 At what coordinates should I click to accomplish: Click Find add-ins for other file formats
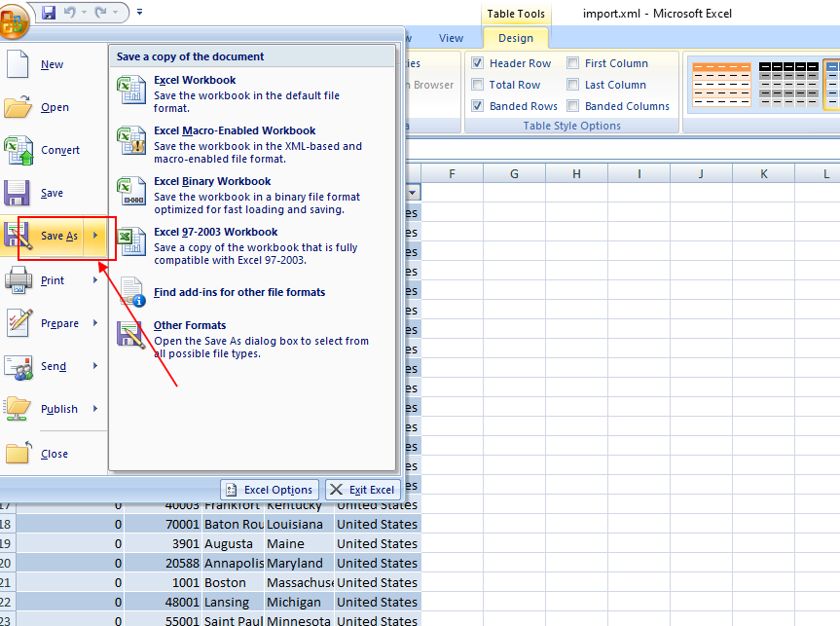(239, 292)
